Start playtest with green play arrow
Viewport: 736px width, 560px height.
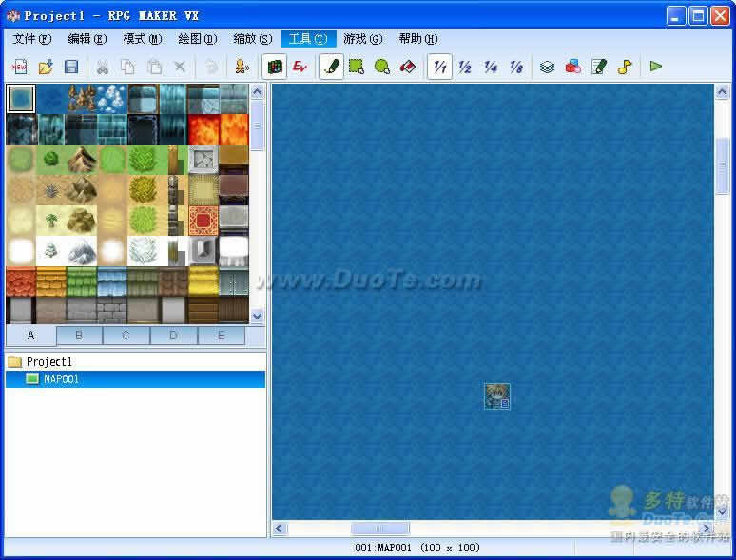tap(656, 67)
